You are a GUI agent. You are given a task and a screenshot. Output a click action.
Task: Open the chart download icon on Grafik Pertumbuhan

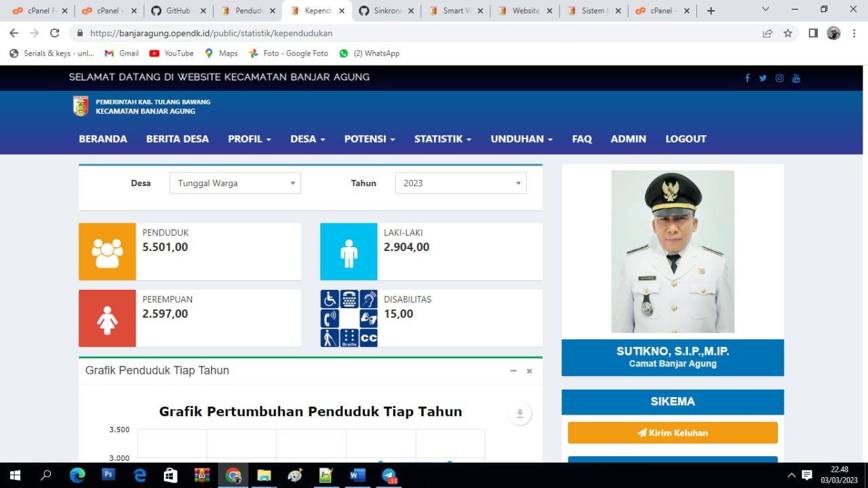click(519, 413)
